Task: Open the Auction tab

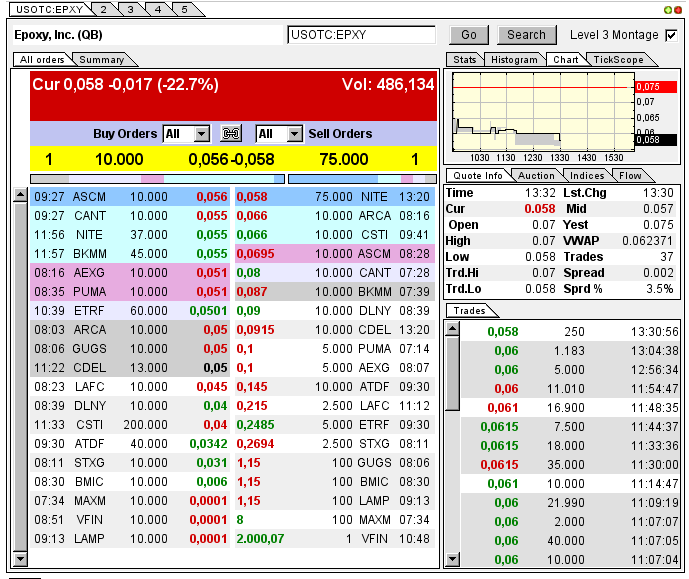Action: (536, 176)
